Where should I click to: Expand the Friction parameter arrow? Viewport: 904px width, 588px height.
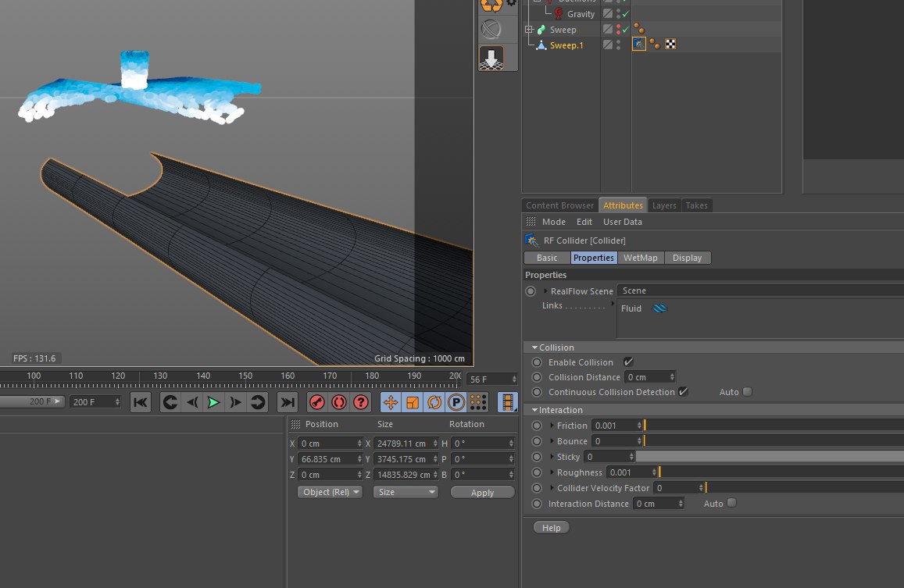(552, 426)
